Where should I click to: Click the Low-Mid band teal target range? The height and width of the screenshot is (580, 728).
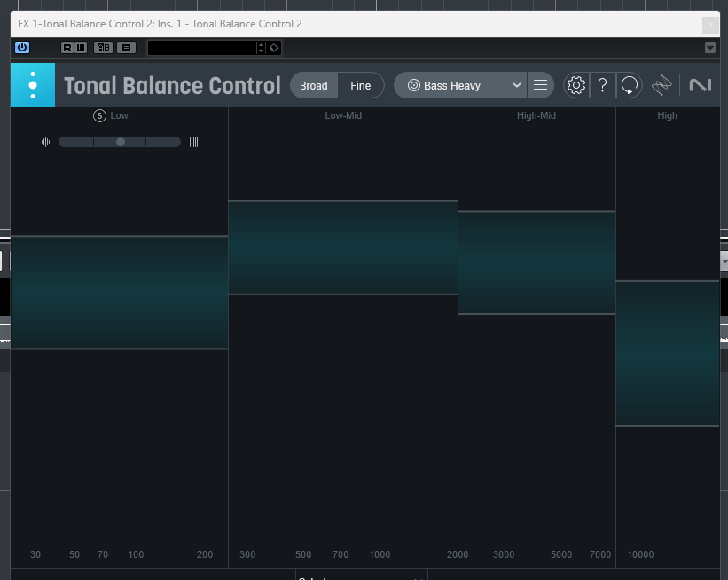343,247
